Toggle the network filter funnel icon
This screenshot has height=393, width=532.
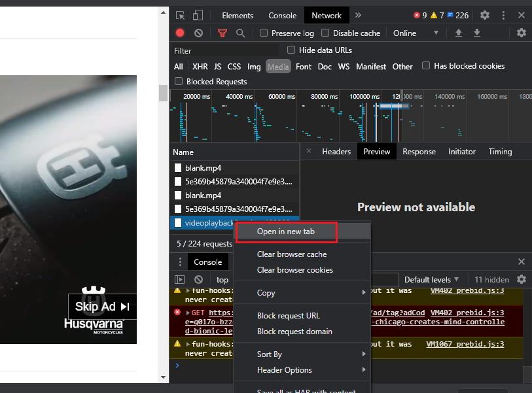coord(222,33)
